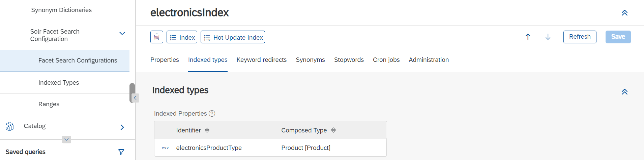Collapse Solr Facet Search Configuration node
Image resolution: width=644 pixels, height=160 pixels.
[x=122, y=33]
